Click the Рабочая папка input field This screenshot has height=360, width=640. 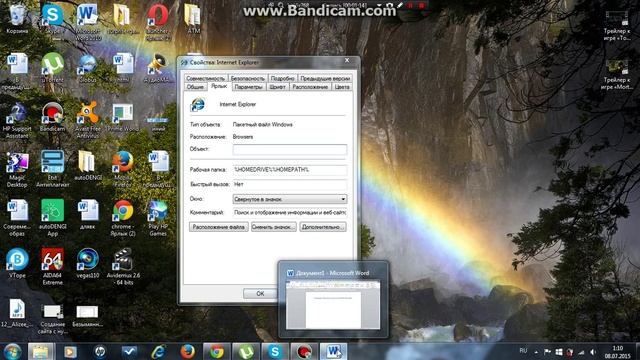[290, 169]
